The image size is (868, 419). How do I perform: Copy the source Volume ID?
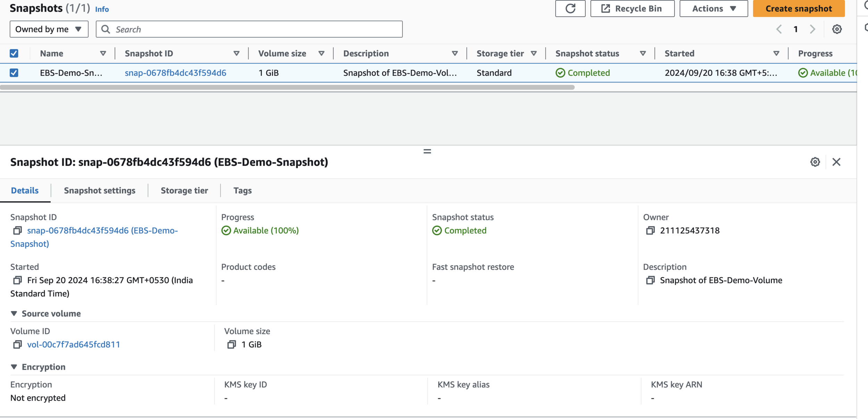tap(17, 344)
